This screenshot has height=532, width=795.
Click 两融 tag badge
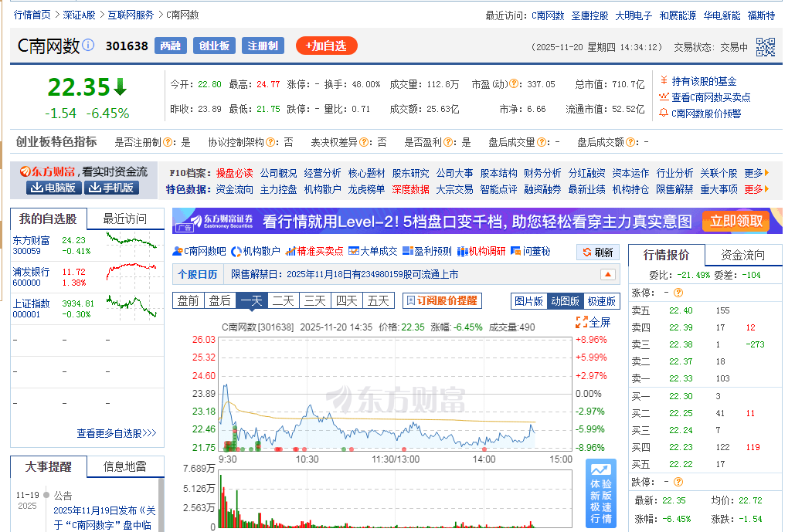(170, 46)
